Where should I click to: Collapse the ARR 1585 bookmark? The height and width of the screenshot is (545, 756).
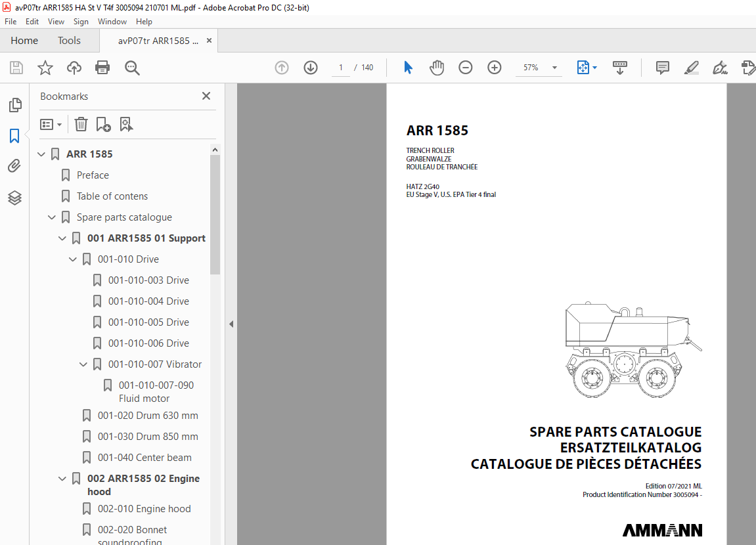click(x=41, y=154)
